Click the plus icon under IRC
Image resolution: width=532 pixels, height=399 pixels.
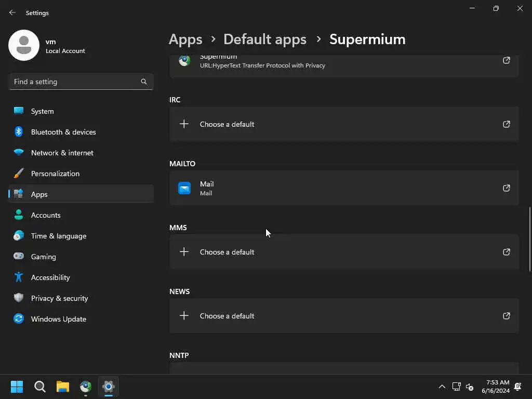[184, 124]
